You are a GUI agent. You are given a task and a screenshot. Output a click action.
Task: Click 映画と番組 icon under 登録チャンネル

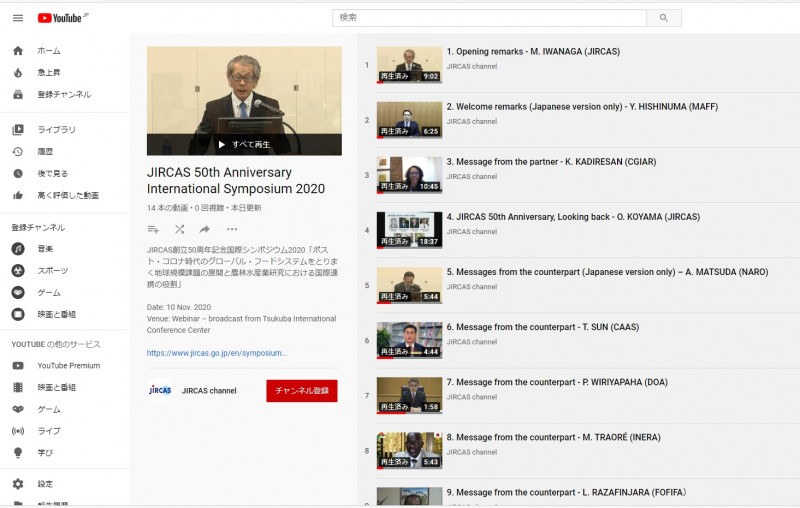[x=18, y=314]
